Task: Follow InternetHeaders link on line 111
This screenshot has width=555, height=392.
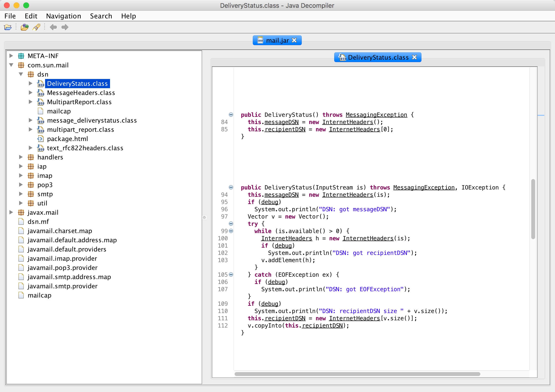Action: pyautogui.click(x=354, y=318)
